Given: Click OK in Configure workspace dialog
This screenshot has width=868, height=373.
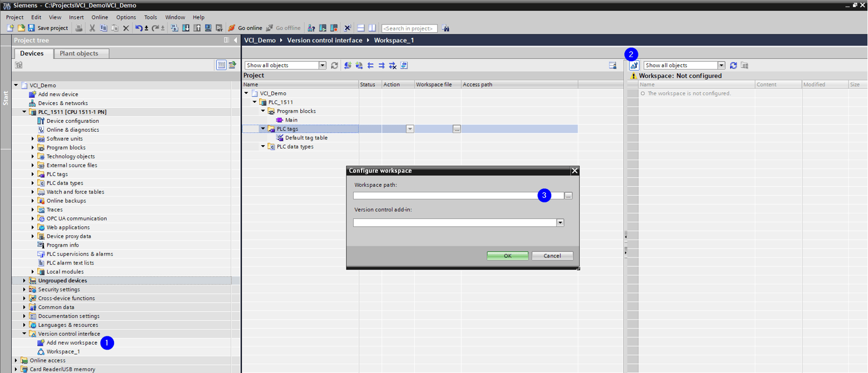Looking at the screenshot, I should coord(508,256).
